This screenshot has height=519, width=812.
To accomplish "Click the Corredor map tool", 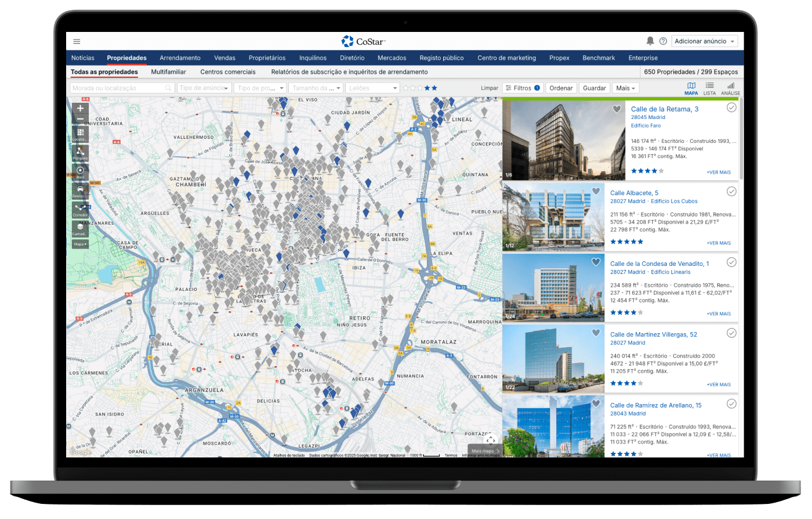I will coord(80,209).
